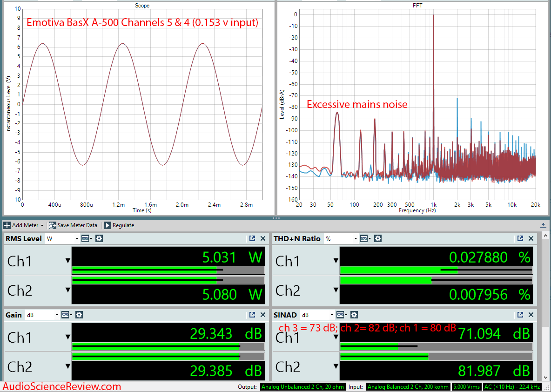Expand Ch1 arrow in RMS Level meter
Screen dimensions: 551x392
[x=68, y=261]
